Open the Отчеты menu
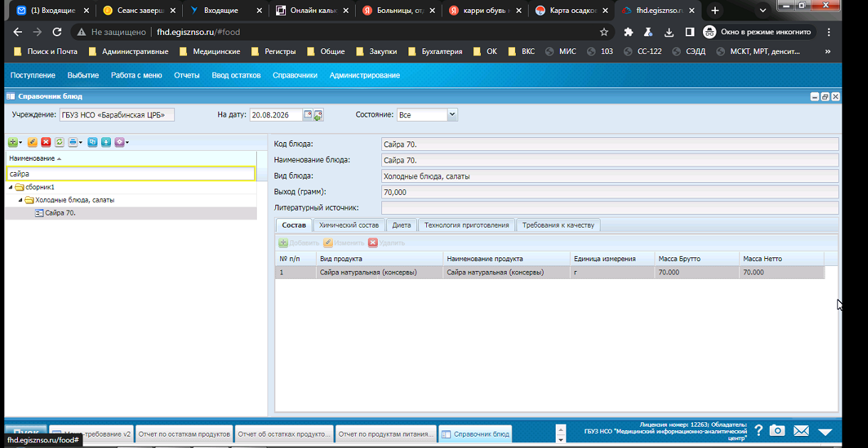868x448 pixels. point(186,75)
